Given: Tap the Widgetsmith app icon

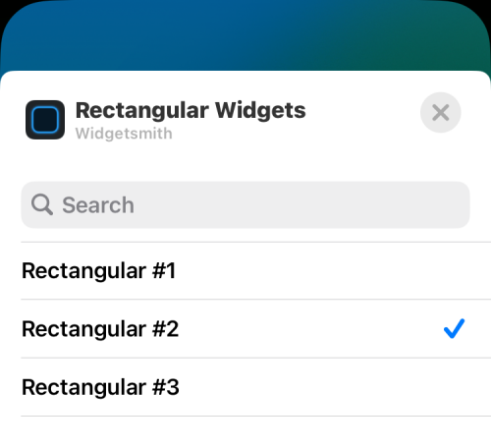Looking at the screenshot, I should pos(45,120).
